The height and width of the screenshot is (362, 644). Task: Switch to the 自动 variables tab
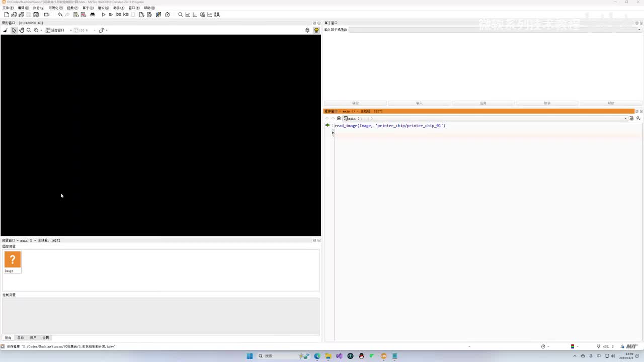(x=21, y=338)
